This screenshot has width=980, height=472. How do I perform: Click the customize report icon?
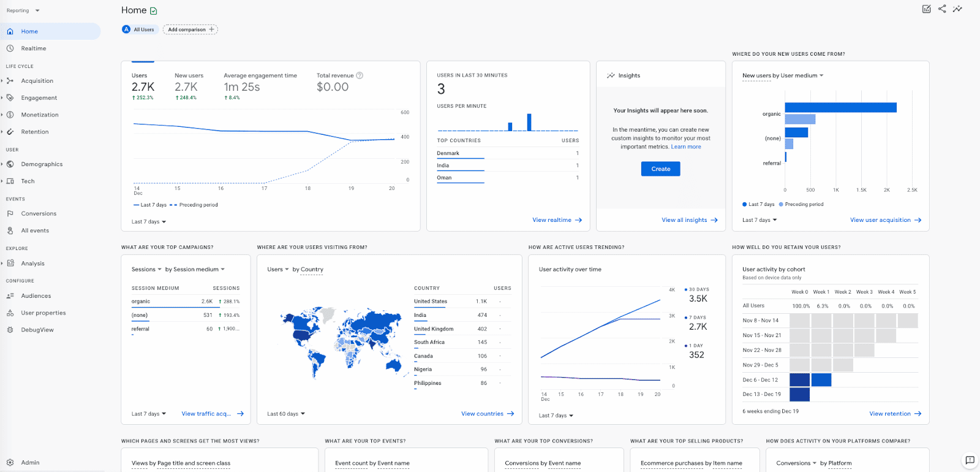[926, 9]
